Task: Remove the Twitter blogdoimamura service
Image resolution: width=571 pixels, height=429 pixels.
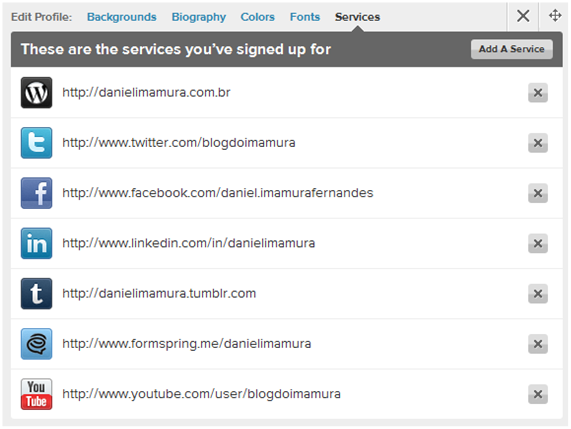Action: [x=538, y=143]
